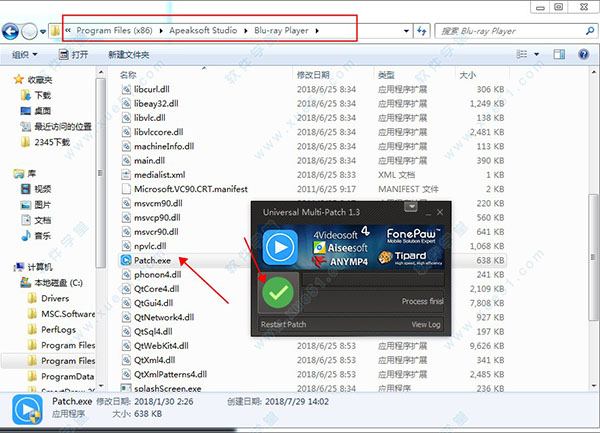Select QtWebKit4.dll file
This screenshot has height=433, width=600.
(x=161, y=346)
